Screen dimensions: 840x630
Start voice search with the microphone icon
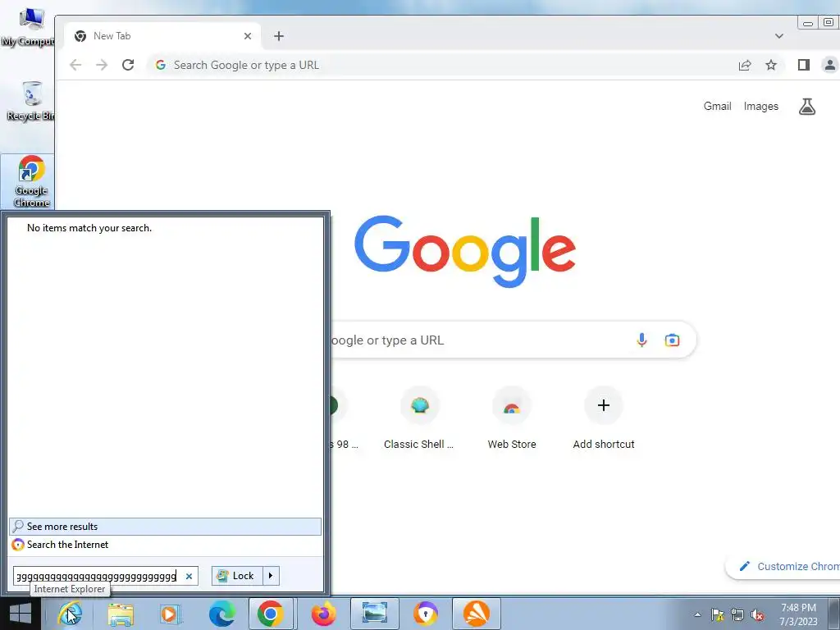(x=641, y=340)
